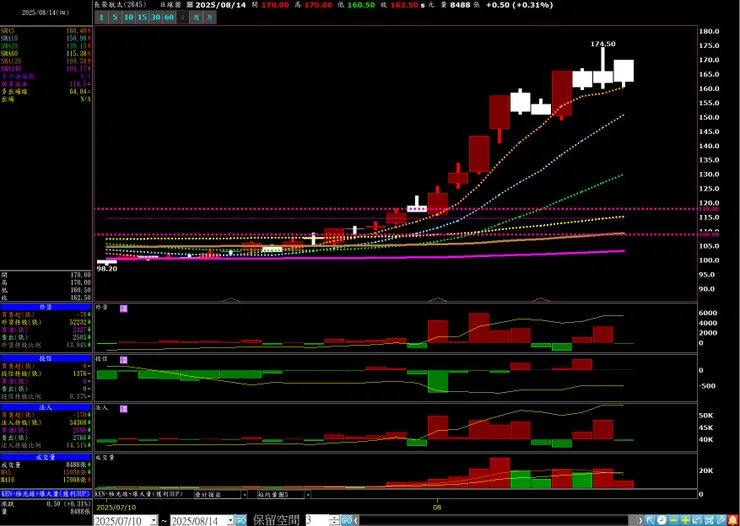740x526 pixels.
Task: Open the second indicator dropdown (量圖5)
Action: coord(308,494)
